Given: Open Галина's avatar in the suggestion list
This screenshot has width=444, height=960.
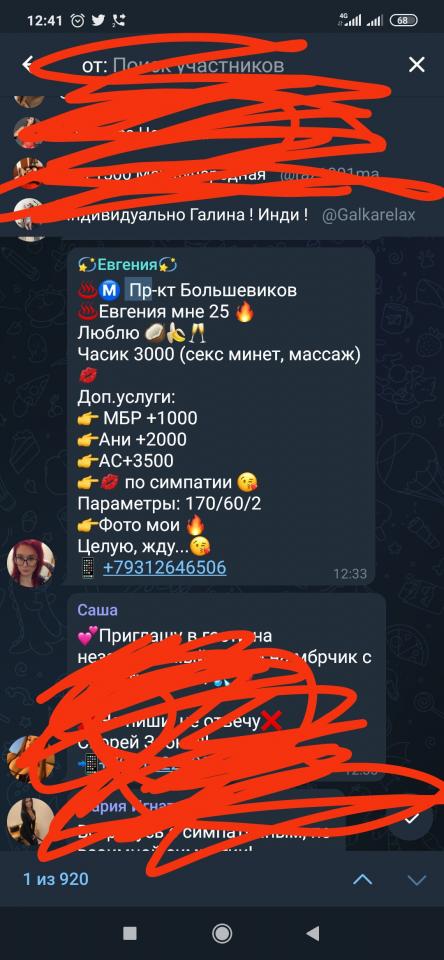Looking at the screenshot, I should coord(28,215).
